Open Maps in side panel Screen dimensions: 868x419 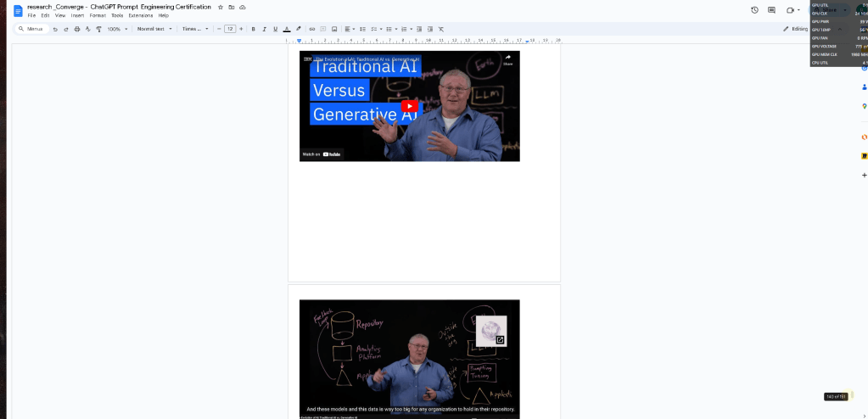[864, 106]
